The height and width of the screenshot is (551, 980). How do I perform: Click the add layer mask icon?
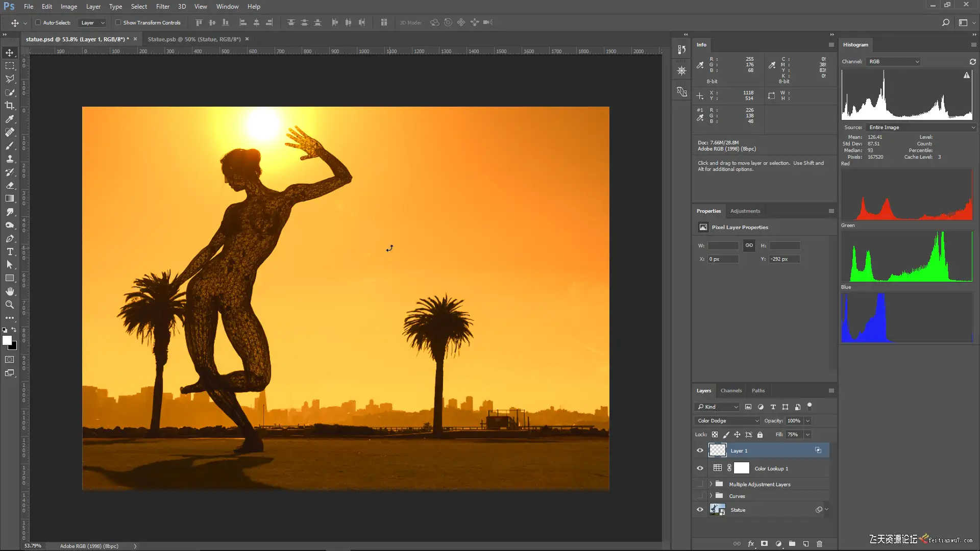[764, 544]
